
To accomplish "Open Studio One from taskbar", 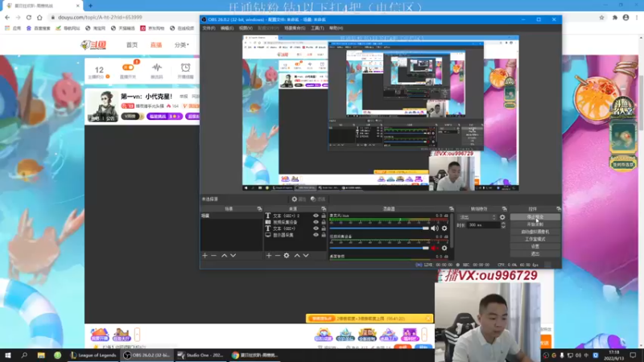I will coord(200,355).
